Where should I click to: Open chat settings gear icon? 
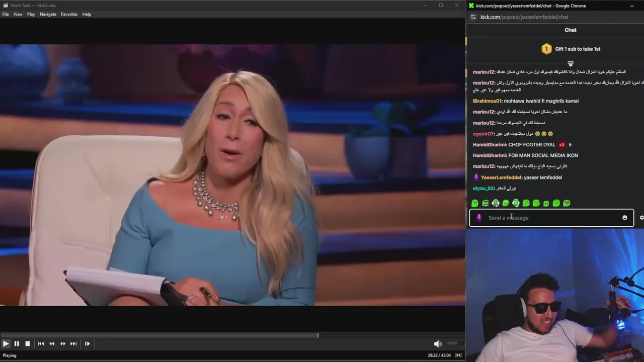point(641,218)
